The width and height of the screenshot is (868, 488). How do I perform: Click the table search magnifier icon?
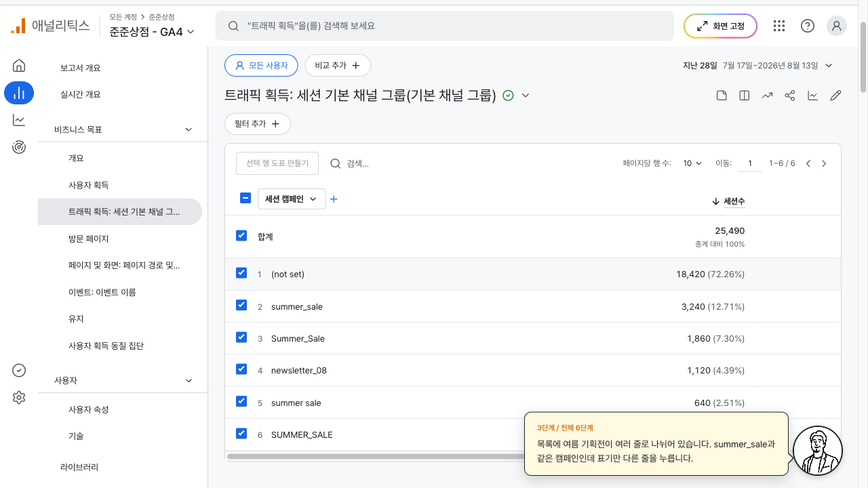[335, 163]
